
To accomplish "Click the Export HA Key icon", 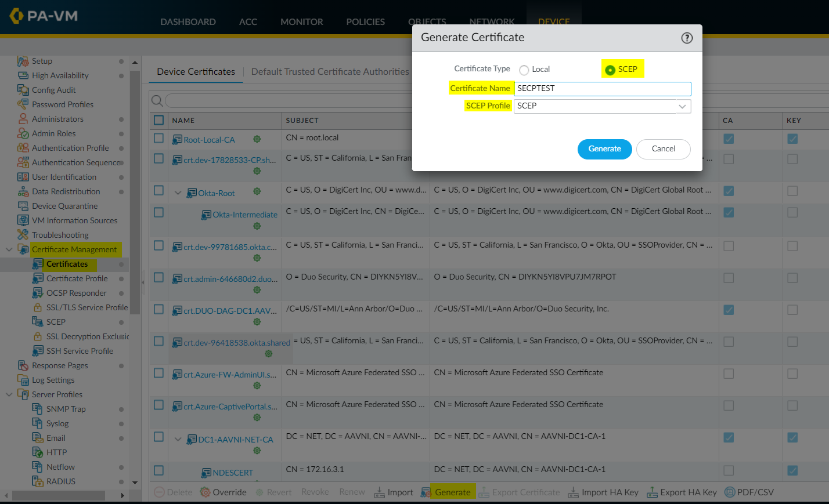I will (x=652, y=492).
